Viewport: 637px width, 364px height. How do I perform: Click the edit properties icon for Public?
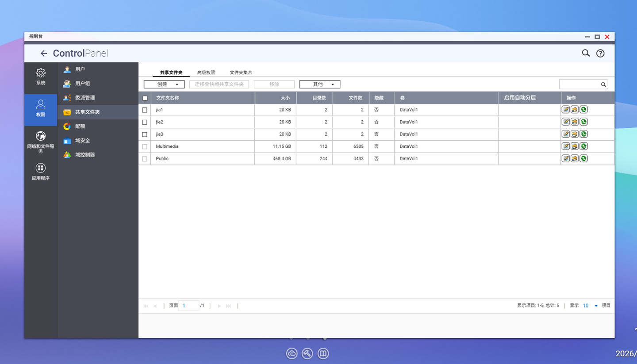tap(566, 158)
